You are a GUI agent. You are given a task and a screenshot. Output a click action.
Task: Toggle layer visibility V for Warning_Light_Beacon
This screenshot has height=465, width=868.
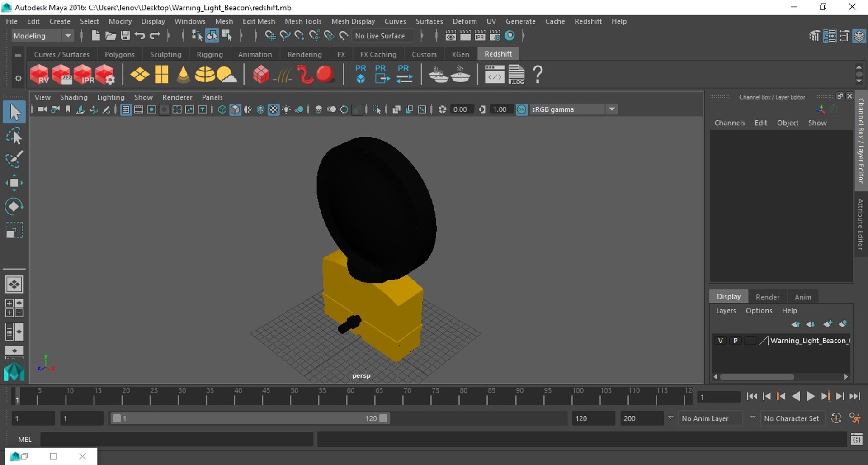[x=720, y=341]
